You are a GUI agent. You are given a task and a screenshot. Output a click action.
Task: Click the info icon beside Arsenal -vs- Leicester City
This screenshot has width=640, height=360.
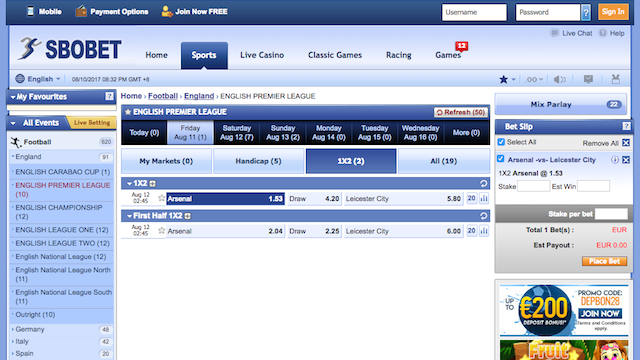(x=614, y=160)
